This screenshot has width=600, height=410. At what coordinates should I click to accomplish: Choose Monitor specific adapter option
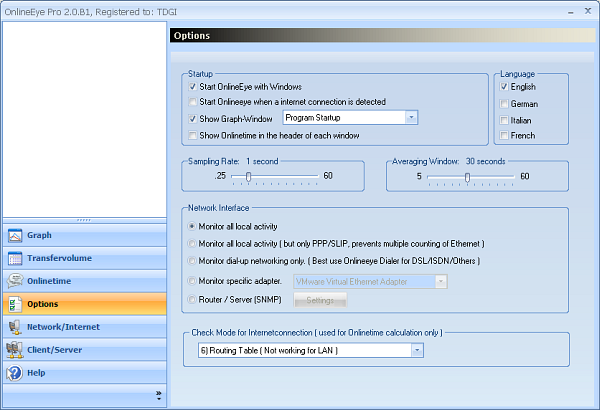pyautogui.click(x=192, y=281)
